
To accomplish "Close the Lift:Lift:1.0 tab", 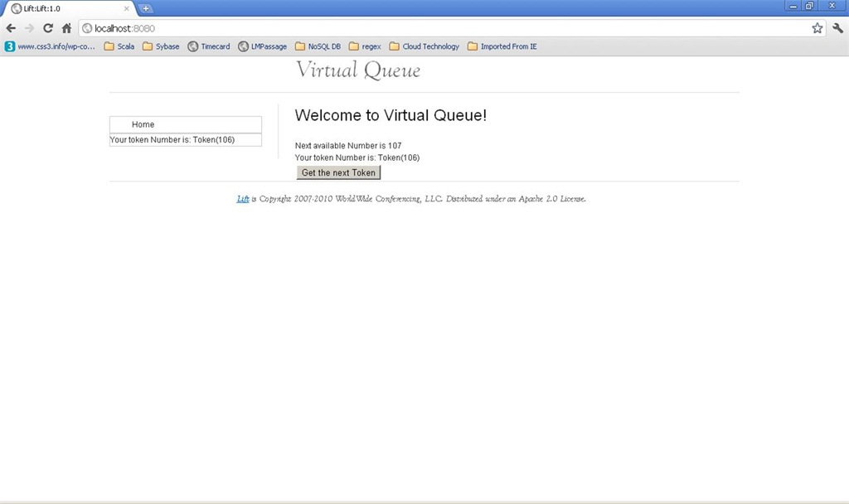I will tap(127, 8).
